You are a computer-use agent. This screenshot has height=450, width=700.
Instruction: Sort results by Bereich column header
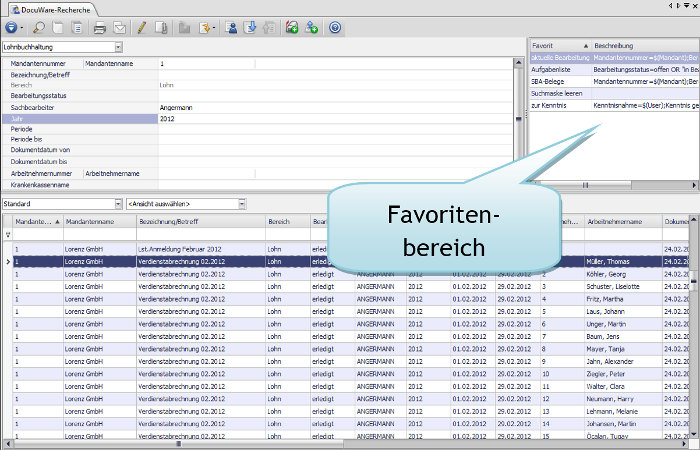tap(288, 221)
